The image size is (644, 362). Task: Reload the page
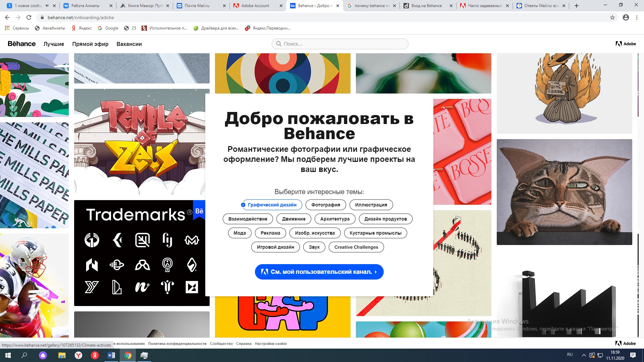(x=29, y=17)
